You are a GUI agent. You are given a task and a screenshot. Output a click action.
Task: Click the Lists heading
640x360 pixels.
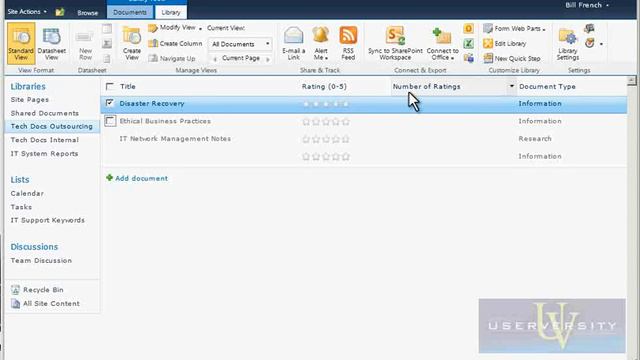(20, 180)
